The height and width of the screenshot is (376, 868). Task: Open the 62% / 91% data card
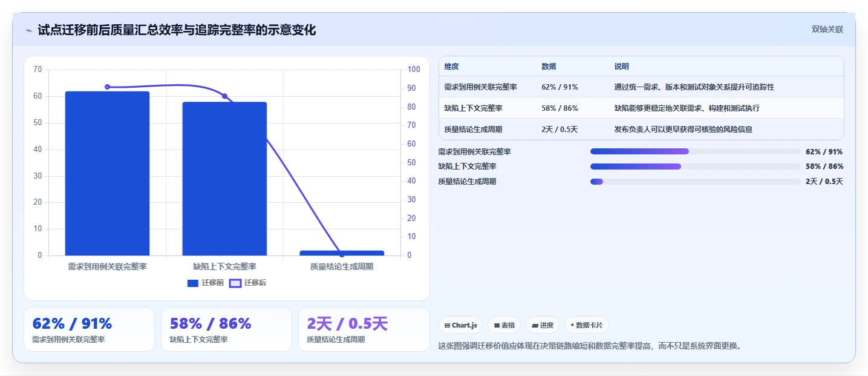pos(90,329)
